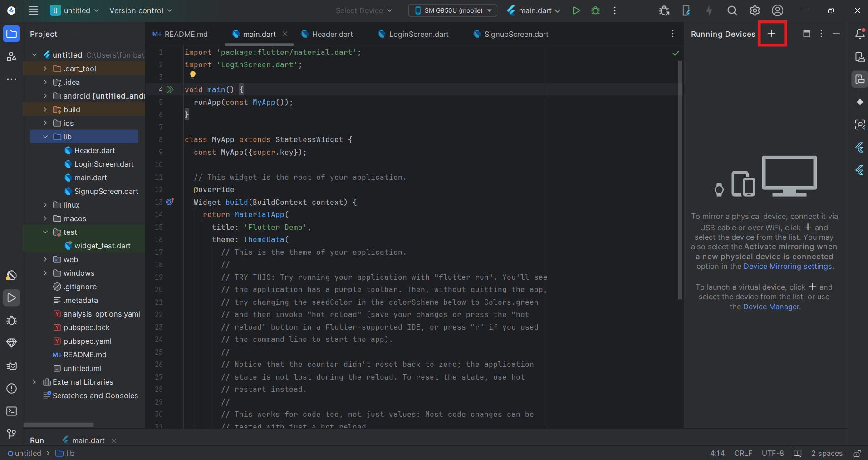Open Running Devices options menu
868x460 pixels.
821,34
